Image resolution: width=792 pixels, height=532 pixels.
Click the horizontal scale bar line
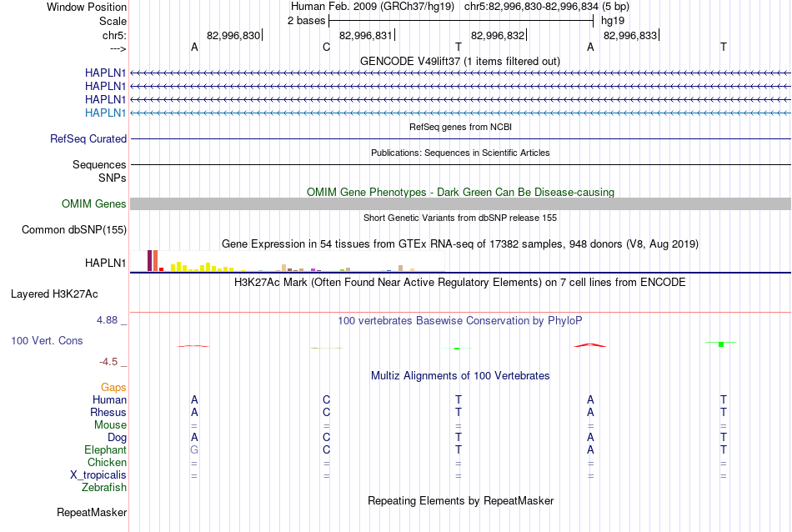tap(461, 21)
